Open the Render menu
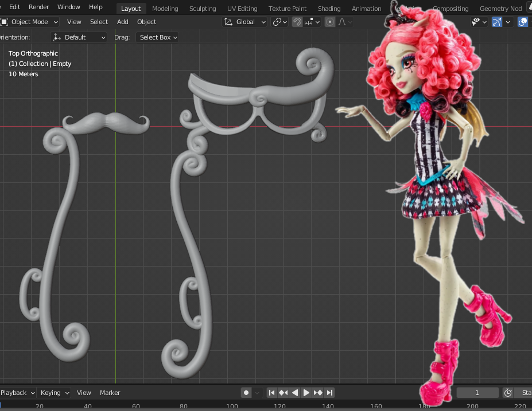This screenshot has width=532, height=411. (38, 7)
